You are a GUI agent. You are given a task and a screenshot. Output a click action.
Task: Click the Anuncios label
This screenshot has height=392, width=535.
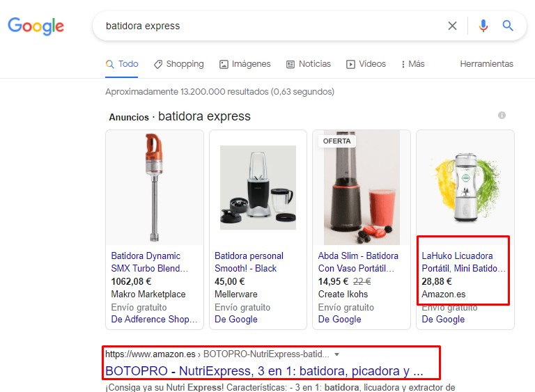[129, 118]
